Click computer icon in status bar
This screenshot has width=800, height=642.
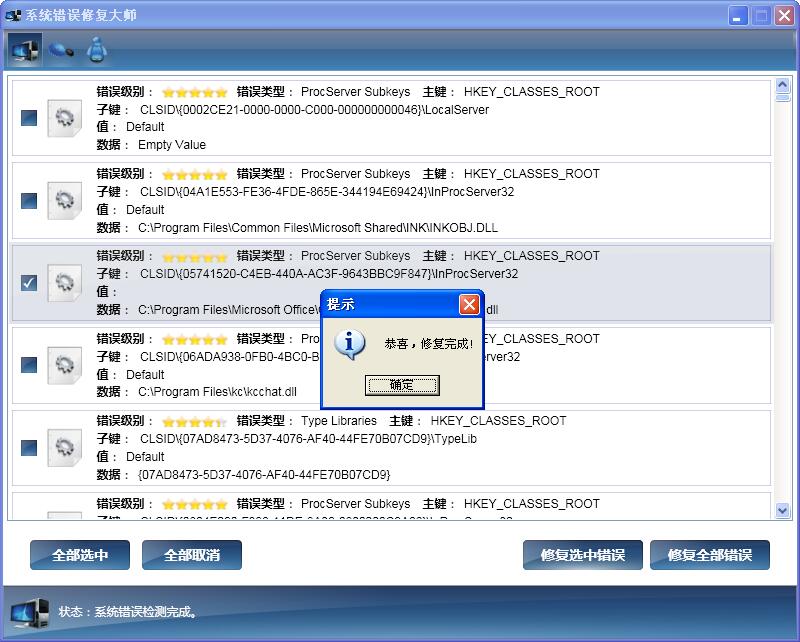[30, 613]
